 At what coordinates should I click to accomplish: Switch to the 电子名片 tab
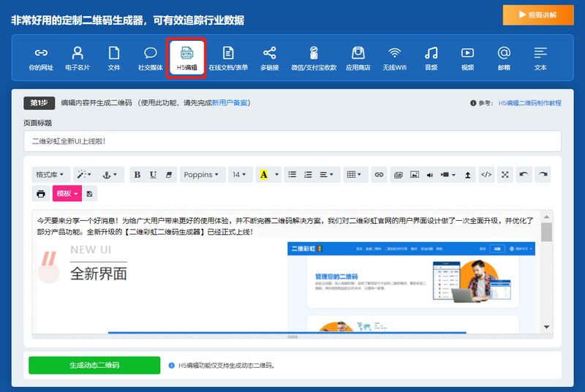click(x=78, y=59)
